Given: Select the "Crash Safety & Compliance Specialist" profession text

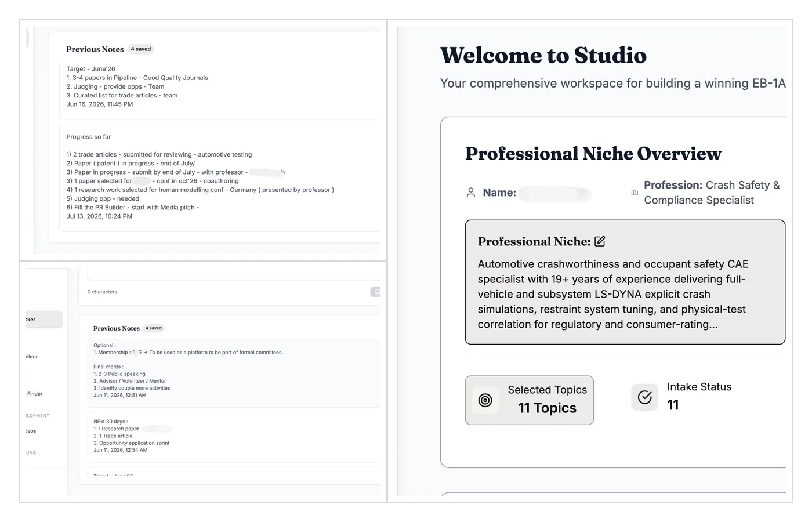Looking at the screenshot, I should [713, 193].
